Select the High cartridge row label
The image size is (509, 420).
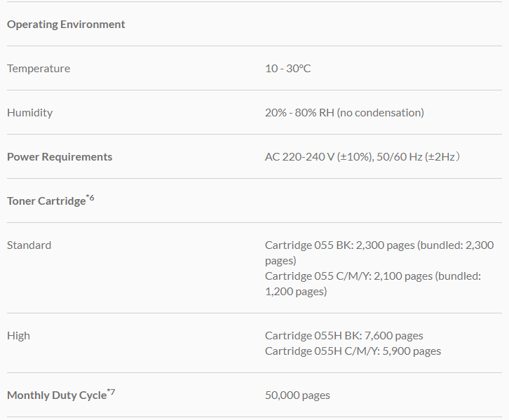[18, 336]
